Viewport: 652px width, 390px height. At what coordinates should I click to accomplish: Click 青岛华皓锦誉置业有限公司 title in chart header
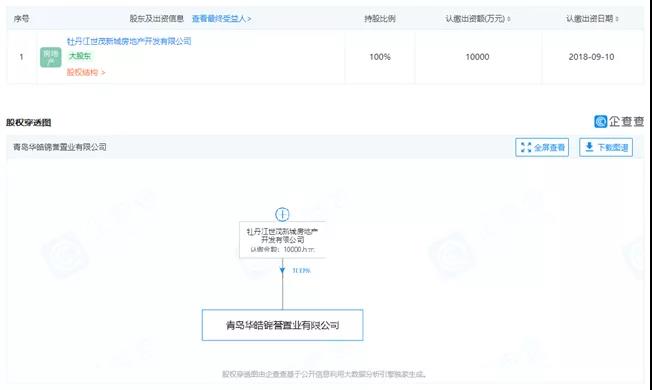(60, 147)
